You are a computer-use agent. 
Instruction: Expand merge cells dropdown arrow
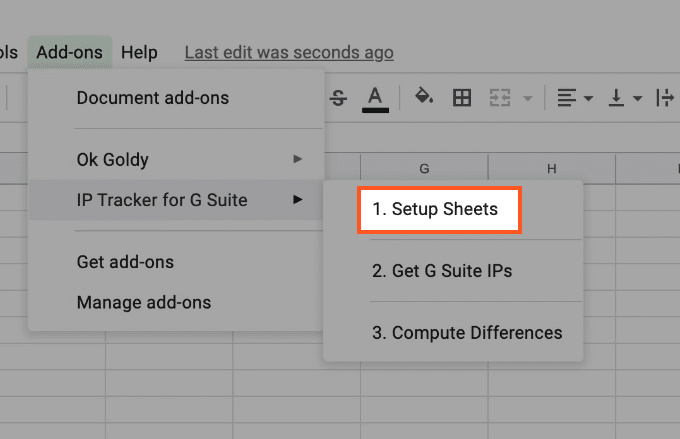(528, 98)
